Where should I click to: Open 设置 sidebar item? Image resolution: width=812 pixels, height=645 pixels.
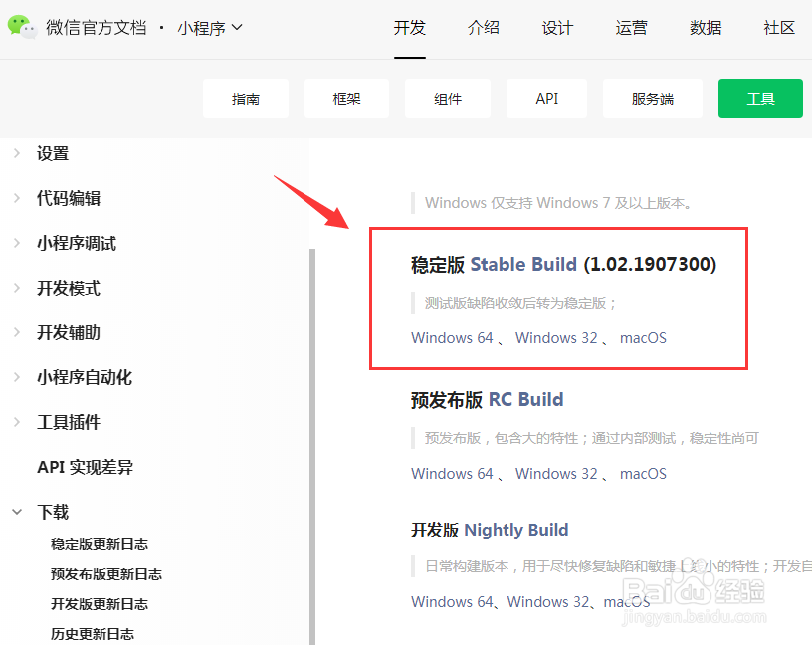[x=53, y=153]
